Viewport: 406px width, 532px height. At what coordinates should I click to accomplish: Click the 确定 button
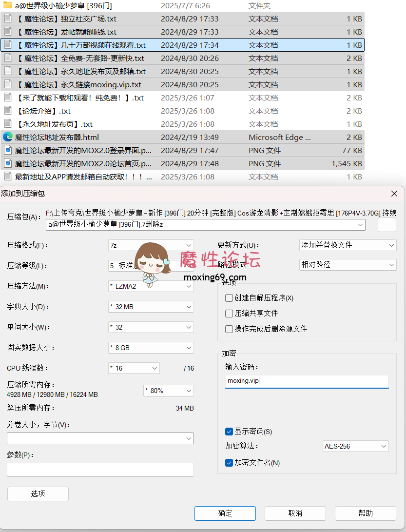(x=225, y=513)
